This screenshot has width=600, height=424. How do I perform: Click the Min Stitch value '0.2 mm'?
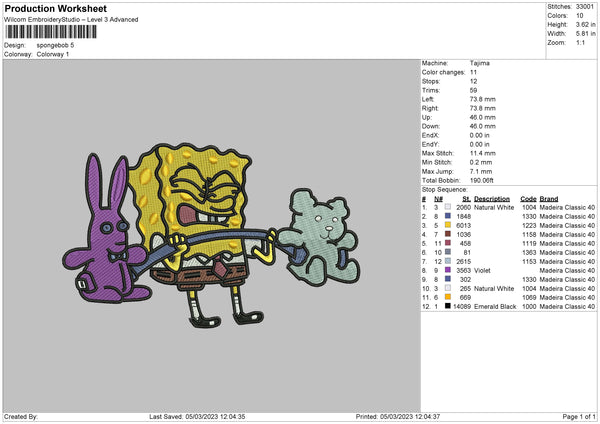[481, 162]
